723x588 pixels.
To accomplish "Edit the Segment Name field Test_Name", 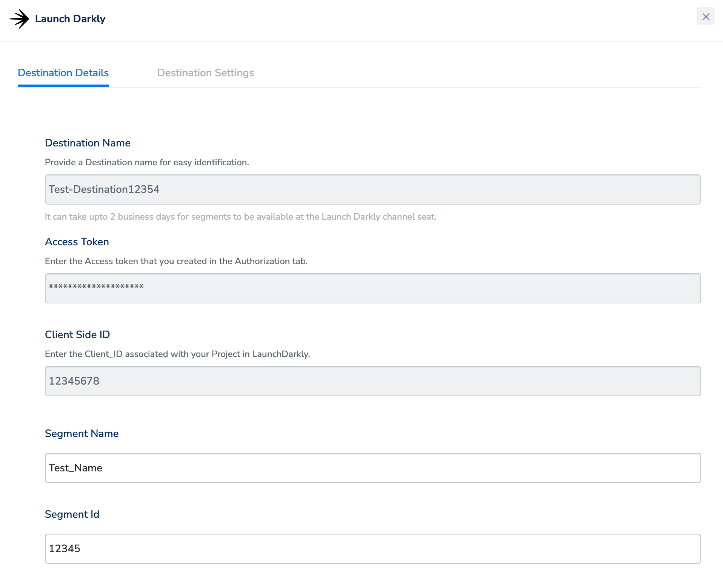I will coord(373,468).
